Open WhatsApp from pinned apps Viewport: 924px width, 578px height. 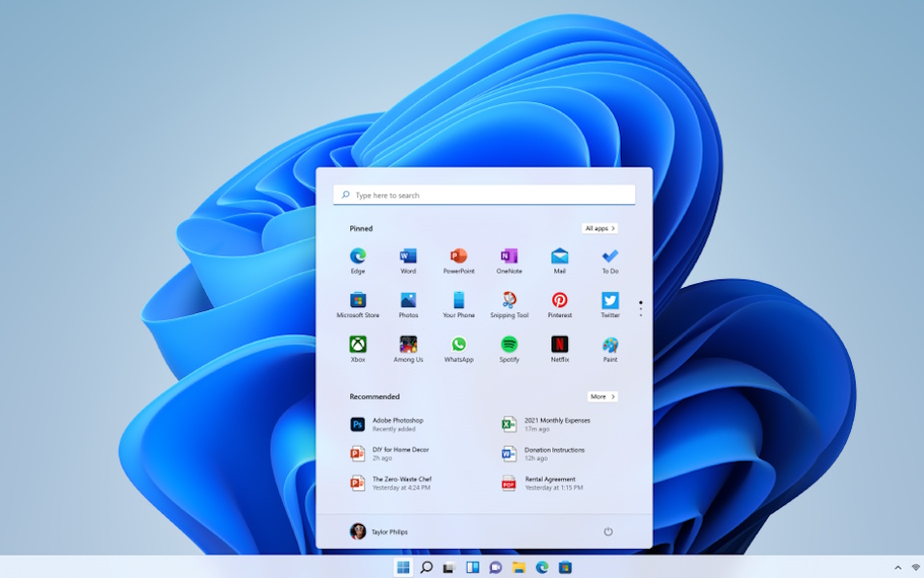pyautogui.click(x=459, y=345)
